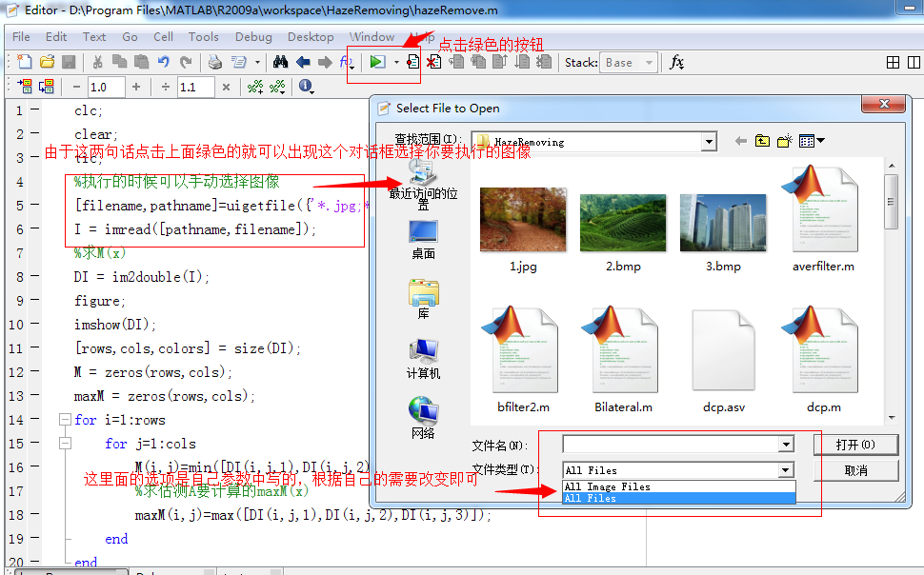Go back with the blue left arrow
The height and width of the screenshot is (575, 924).
(303, 62)
